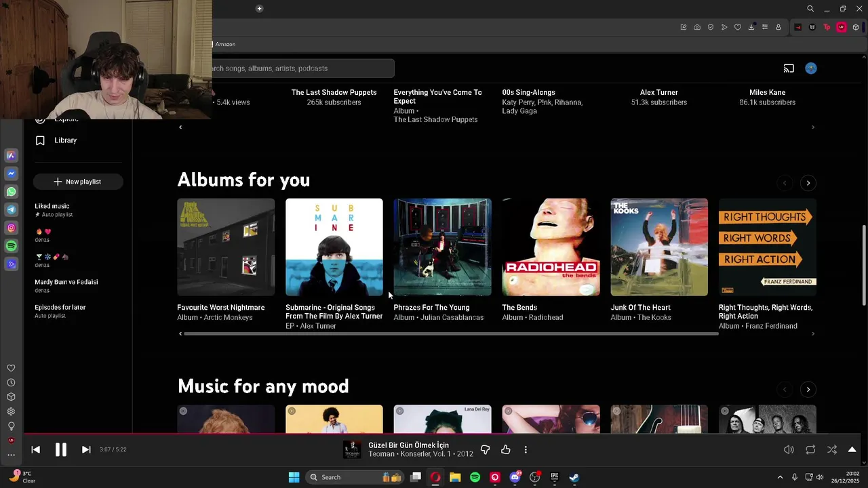Viewport: 868px width, 488px height.
Task: Click the shield ad-blocker toolbar icon
Action: (x=711, y=27)
